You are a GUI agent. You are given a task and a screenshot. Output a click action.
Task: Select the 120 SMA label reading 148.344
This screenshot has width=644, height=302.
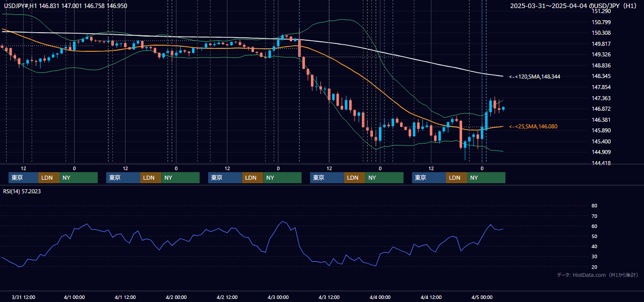click(535, 77)
